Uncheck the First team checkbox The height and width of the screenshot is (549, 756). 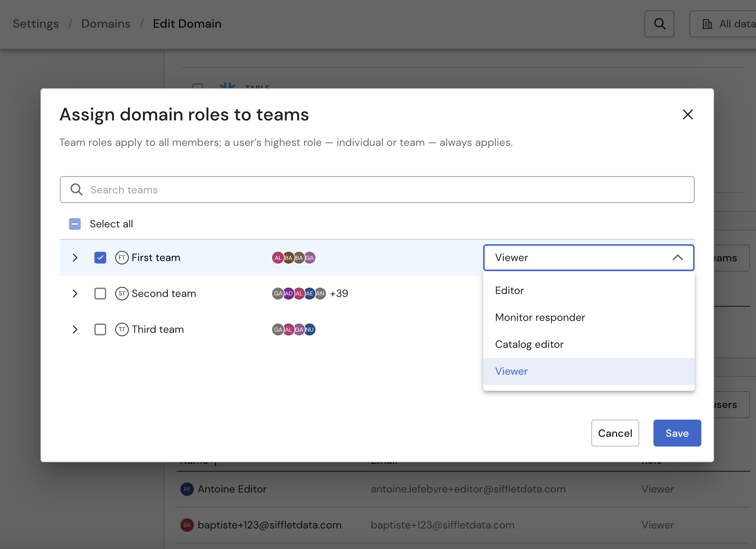pyautogui.click(x=100, y=258)
